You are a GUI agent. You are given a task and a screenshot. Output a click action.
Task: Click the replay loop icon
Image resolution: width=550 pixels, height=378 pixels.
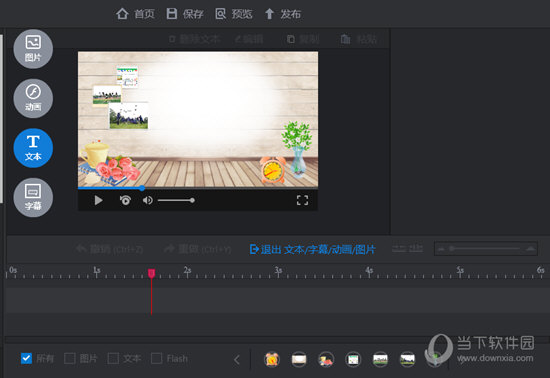[125, 200]
